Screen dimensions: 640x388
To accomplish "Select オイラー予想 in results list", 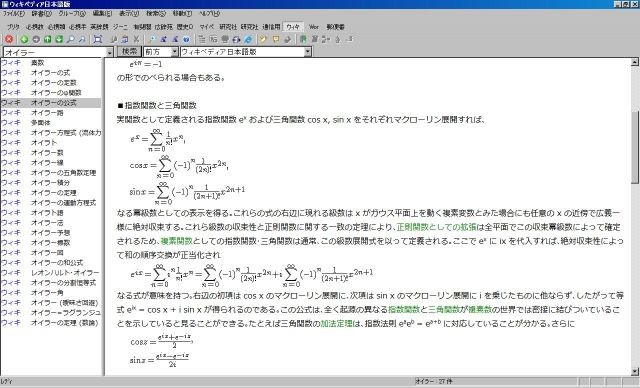I will coord(51,233).
